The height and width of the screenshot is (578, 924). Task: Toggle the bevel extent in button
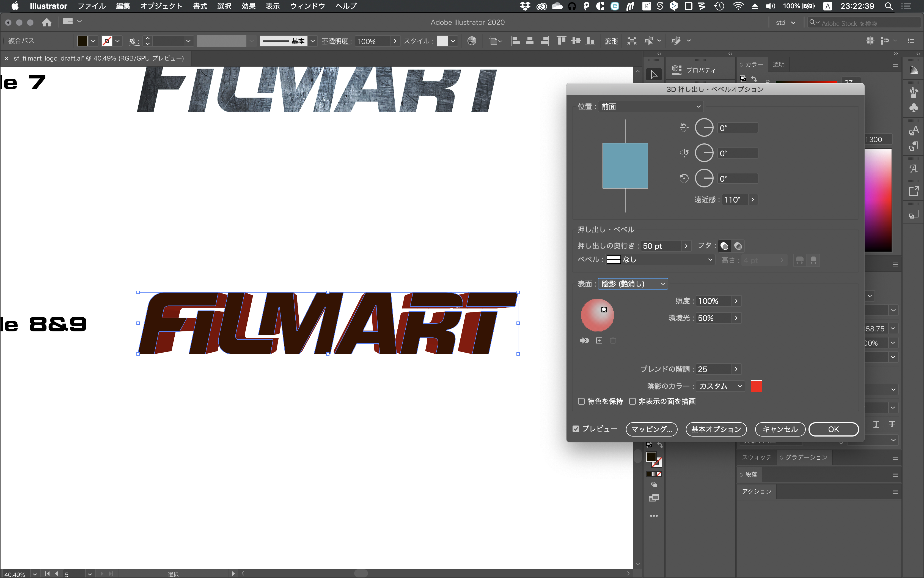click(x=813, y=260)
